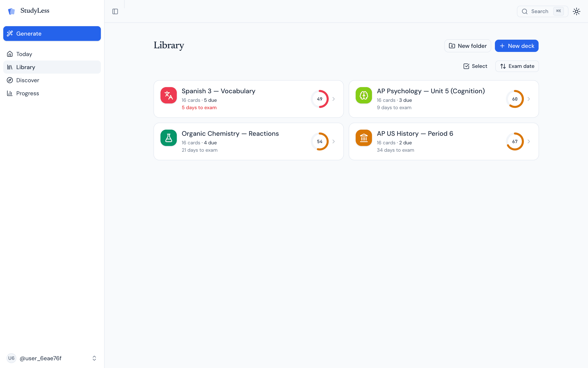
Task: Click AP US History progress ring 67
Action: pos(515,141)
